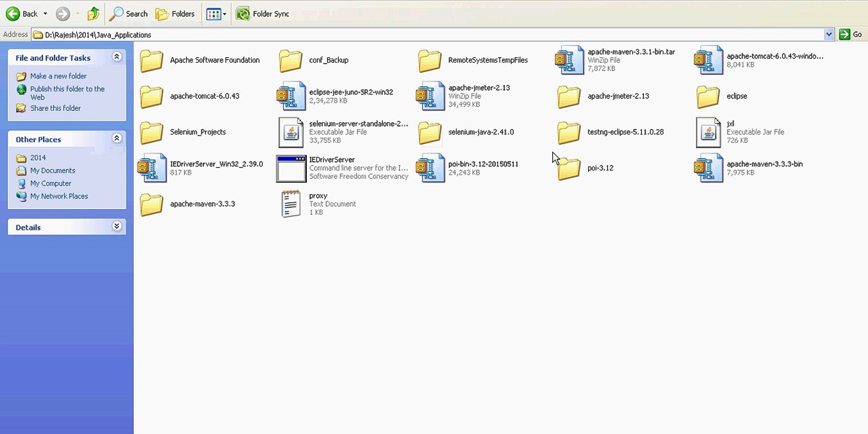
Task: Select the apache-maven-3.3.1-bin.tar WinZip icon
Action: pos(570,60)
